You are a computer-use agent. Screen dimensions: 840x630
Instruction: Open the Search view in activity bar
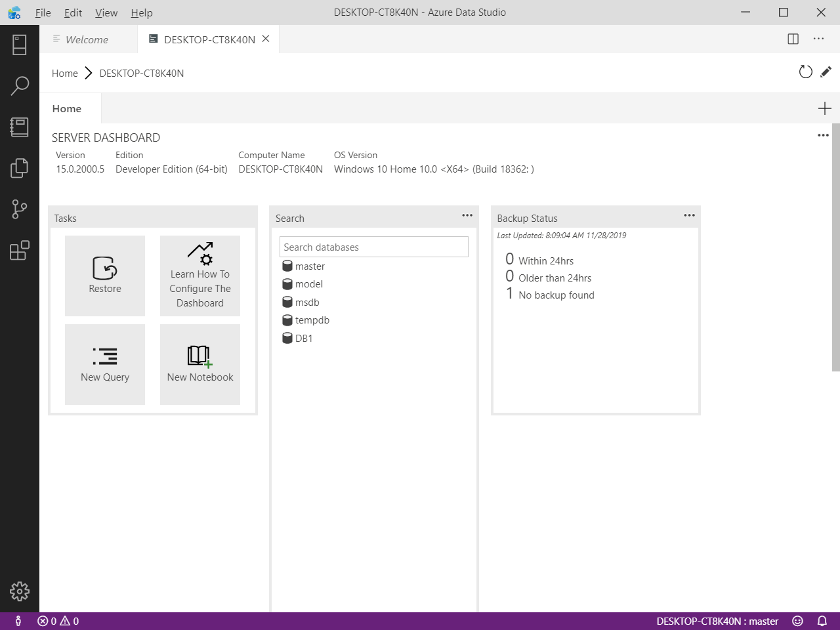pyautogui.click(x=20, y=85)
